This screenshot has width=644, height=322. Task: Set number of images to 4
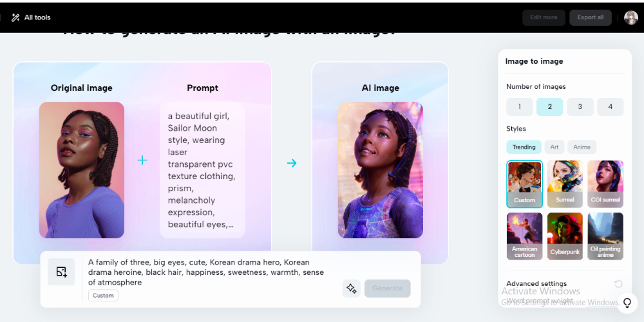click(x=610, y=107)
